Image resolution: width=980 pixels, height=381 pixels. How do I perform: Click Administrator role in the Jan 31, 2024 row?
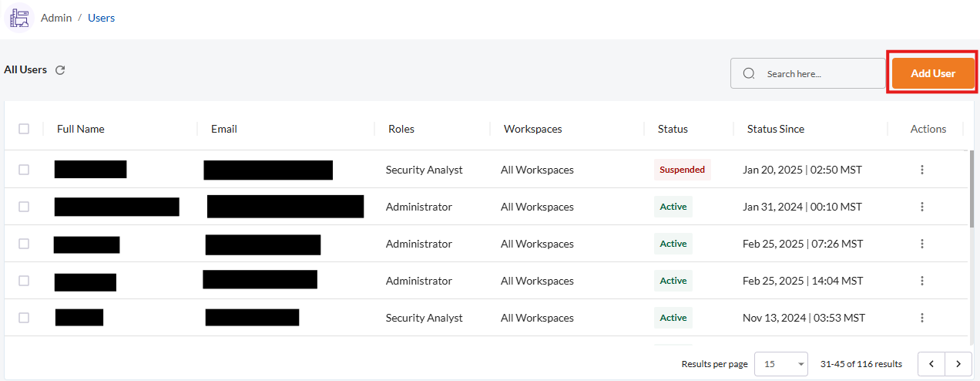pos(419,207)
